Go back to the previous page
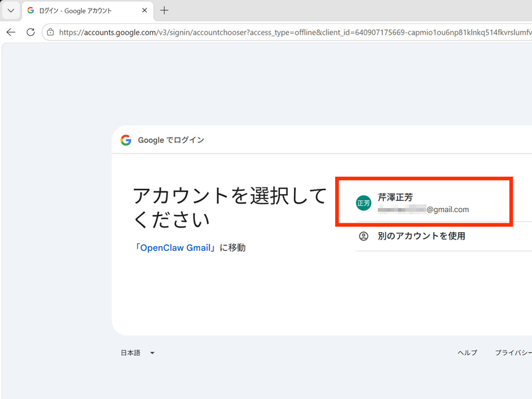 [11, 32]
